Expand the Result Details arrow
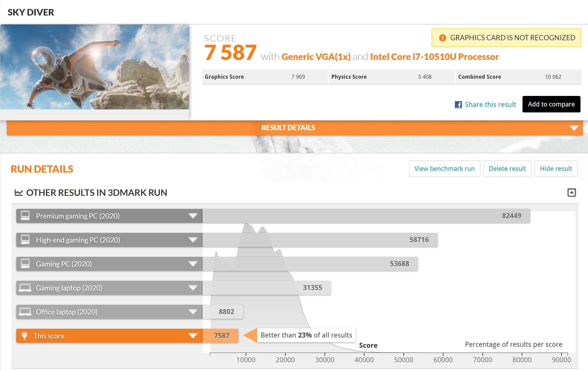588x371 pixels. point(574,128)
